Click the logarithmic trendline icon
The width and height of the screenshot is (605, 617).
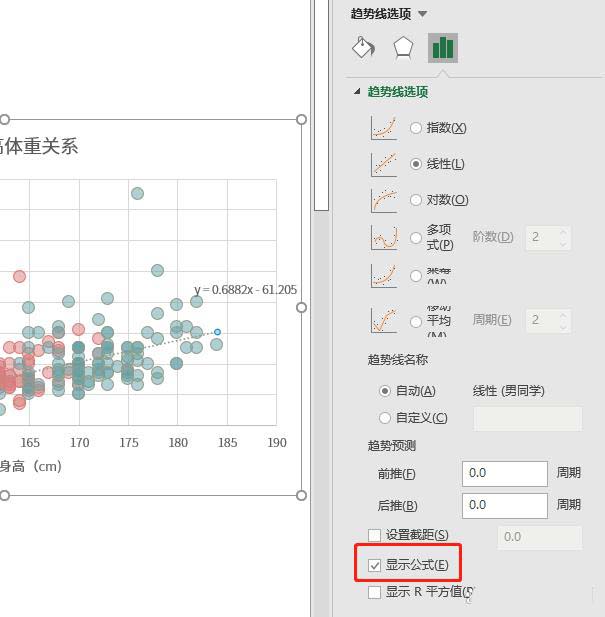pos(384,200)
